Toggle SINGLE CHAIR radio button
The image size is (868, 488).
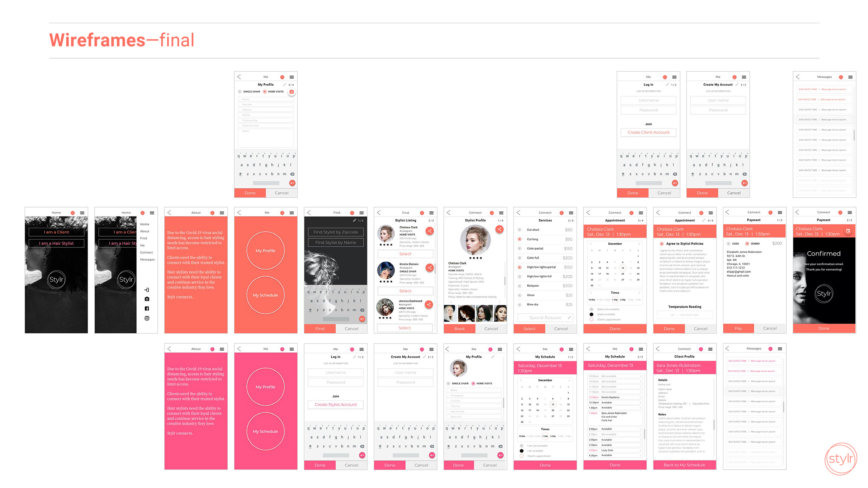pos(238,92)
